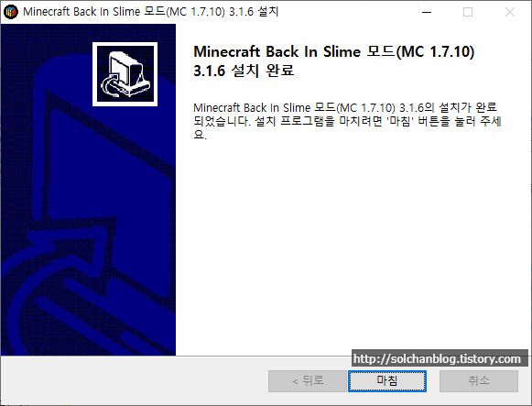Viewport: 532px width, 406px height.
Task: Click the computer install graphic icon
Action: (x=125, y=74)
